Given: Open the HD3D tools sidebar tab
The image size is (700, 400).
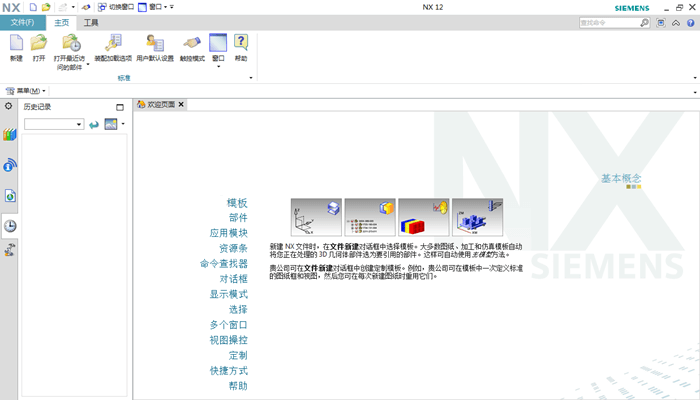Looking at the screenshot, I should [10, 165].
